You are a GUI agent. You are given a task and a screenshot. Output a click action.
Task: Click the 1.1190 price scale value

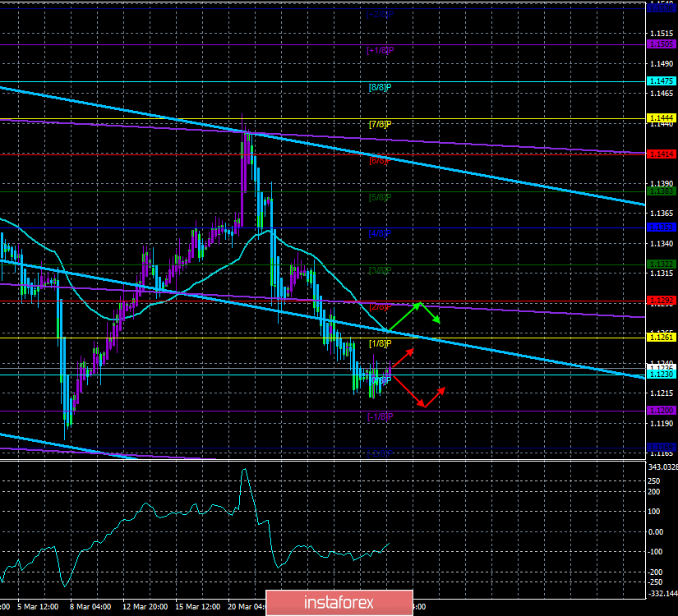click(x=662, y=424)
